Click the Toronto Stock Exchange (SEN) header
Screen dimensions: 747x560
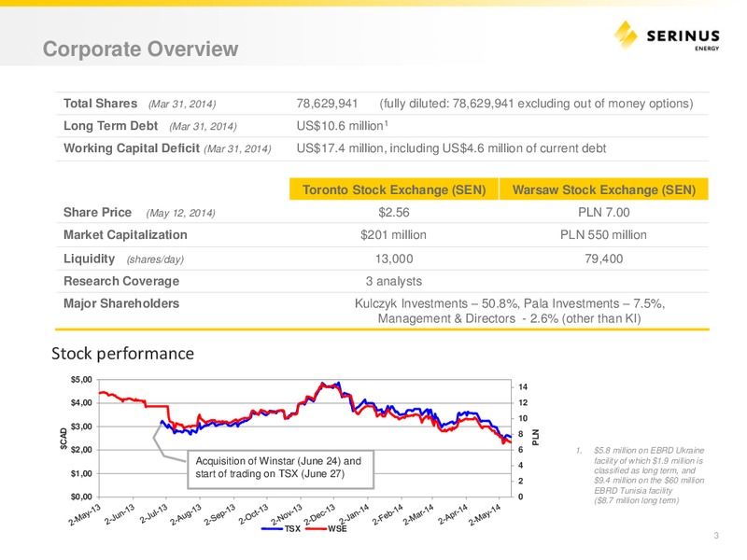[394, 189]
